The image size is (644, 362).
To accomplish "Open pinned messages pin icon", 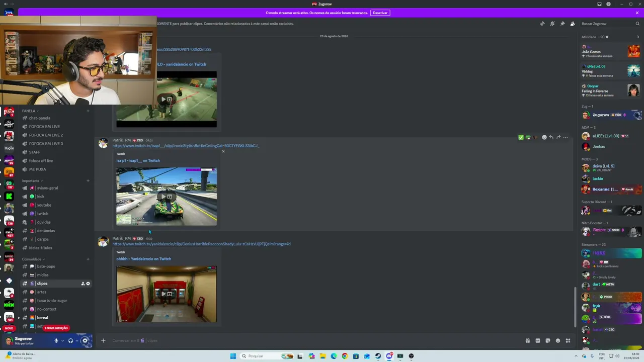I will (562, 24).
